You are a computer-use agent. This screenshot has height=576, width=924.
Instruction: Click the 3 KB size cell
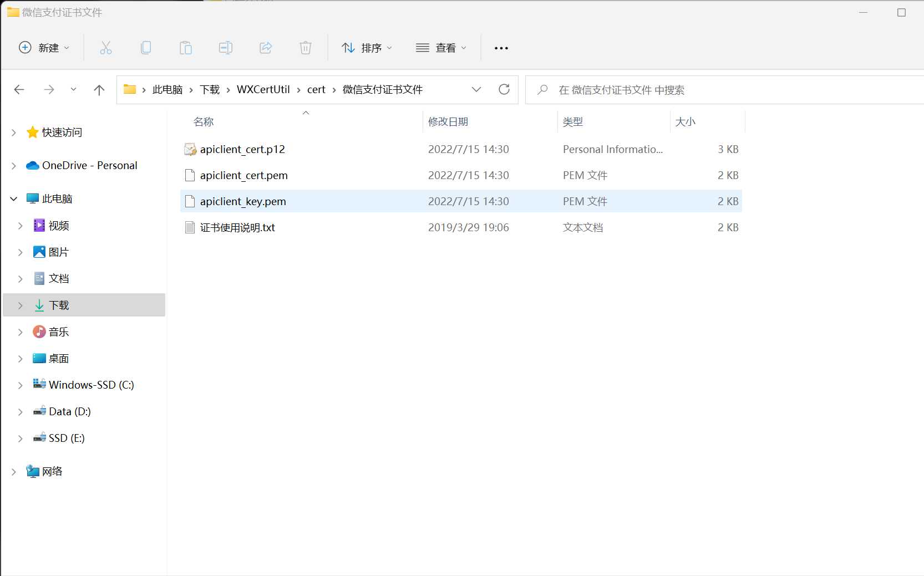pyautogui.click(x=728, y=149)
